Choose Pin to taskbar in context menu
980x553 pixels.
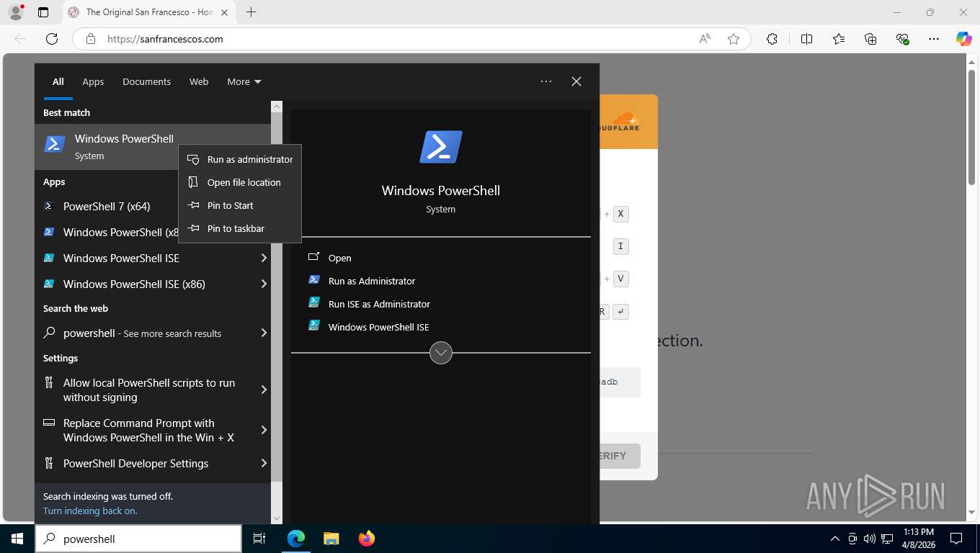click(240, 228)
